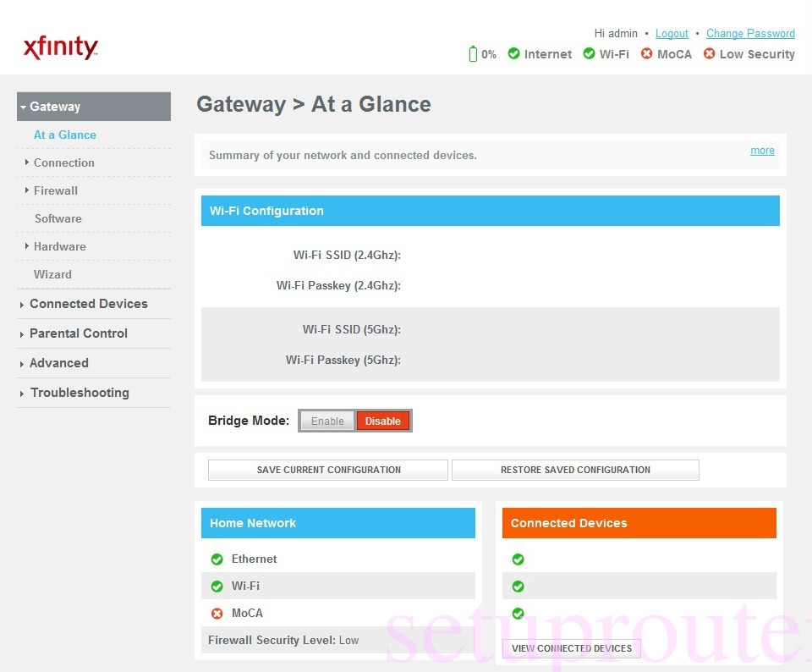Click the xfinity logo
The width and height of the screenshot is (812, 672).
point(60,48)
